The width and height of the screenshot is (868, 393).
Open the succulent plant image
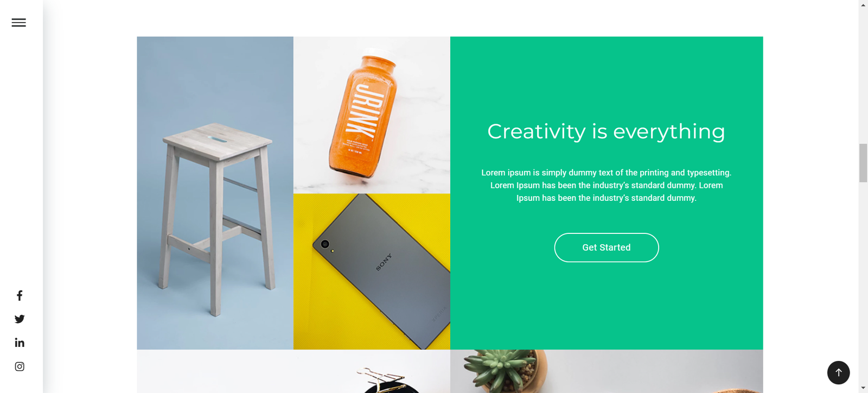(607, 371)
